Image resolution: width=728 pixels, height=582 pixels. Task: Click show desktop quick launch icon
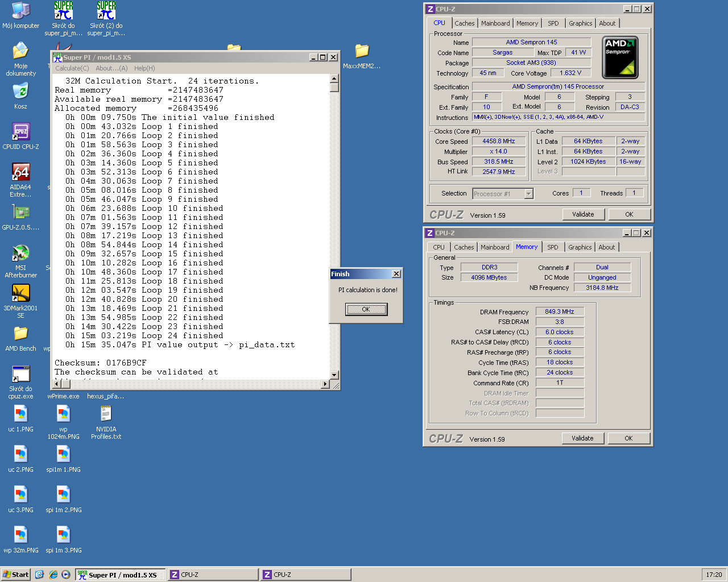[39, 575]
